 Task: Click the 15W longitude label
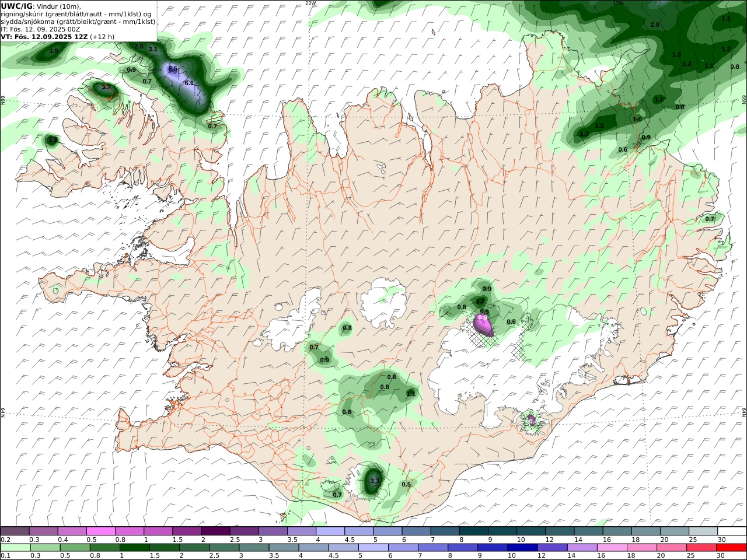(617, 3)
